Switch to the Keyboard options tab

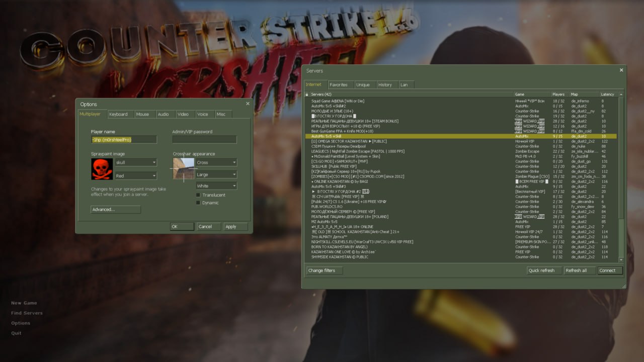[x=118, y=114]
